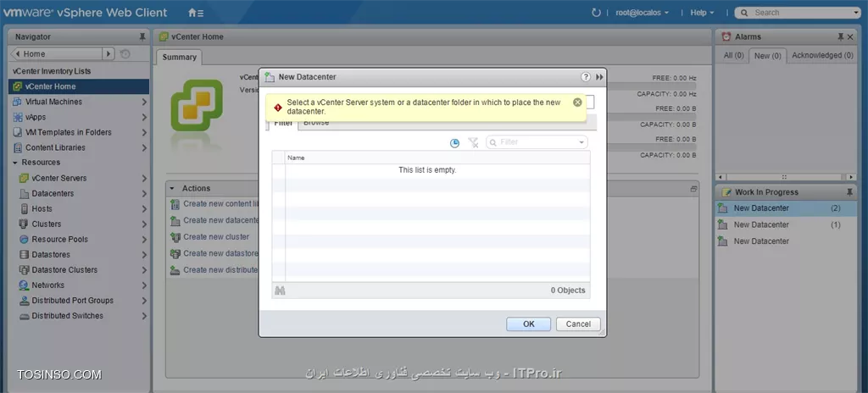Show Acknowledged alarms tab
Viewport: 868px width, 393px height.
[x=822, y=55]
